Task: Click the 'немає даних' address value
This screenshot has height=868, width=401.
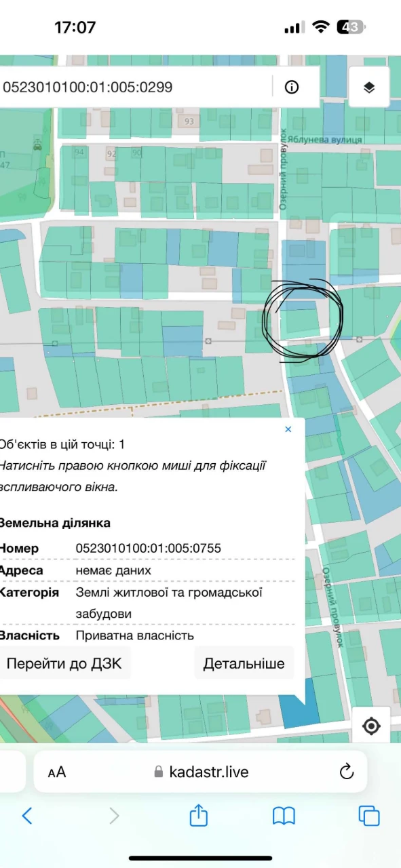Action: (113, 570)
